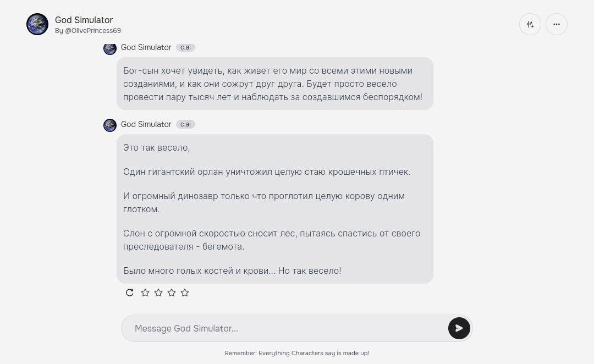Screen dimensions: 594x364
Task: Click the God Simulator title in header
Action: click(84, 20)
